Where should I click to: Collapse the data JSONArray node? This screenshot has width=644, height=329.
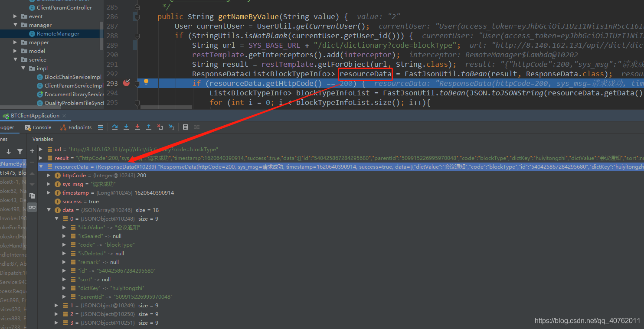click(49, 210)
